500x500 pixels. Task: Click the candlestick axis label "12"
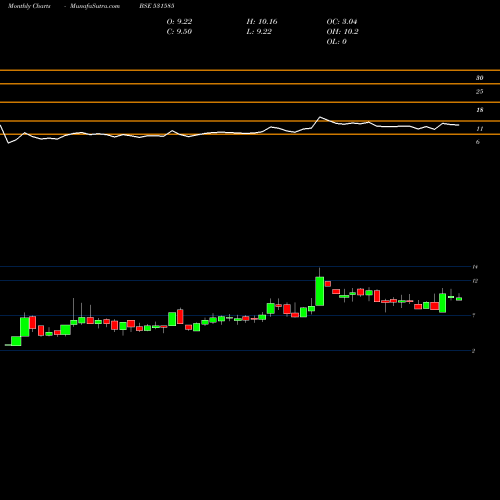pyautogui.click(x=475, y=281)
